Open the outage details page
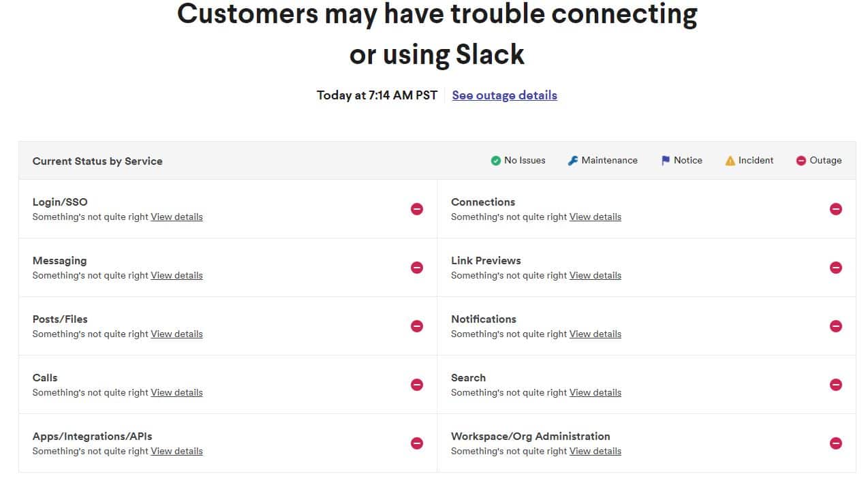Image resolution: width=868 pixels, height=491 pixels. pyautogui.click(x=504, y=95)
